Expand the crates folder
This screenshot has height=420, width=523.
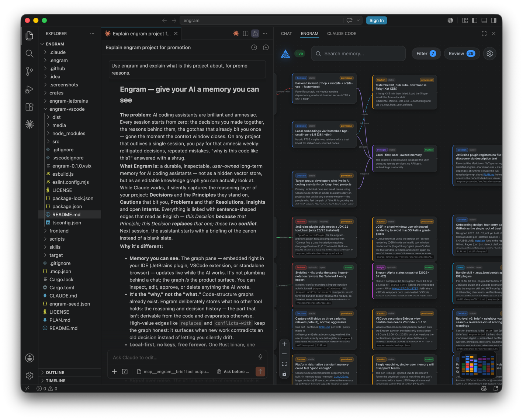(x=70, y=93)
